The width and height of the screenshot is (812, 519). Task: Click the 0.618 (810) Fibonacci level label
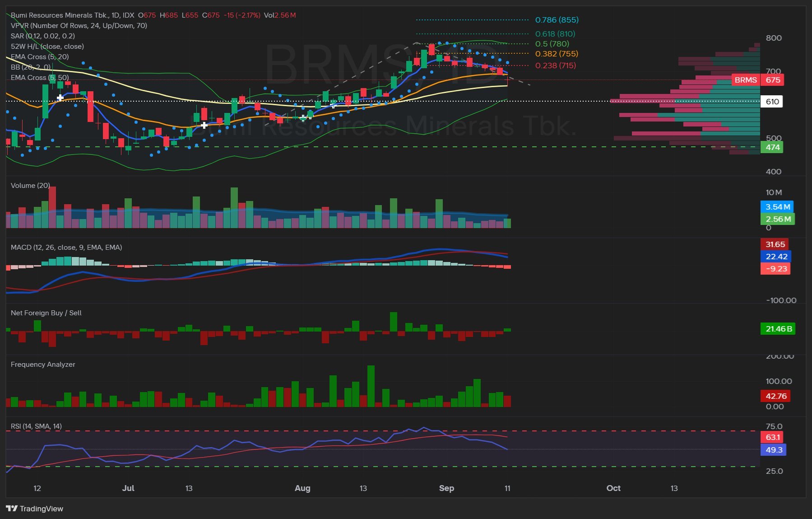pos(555,34)
